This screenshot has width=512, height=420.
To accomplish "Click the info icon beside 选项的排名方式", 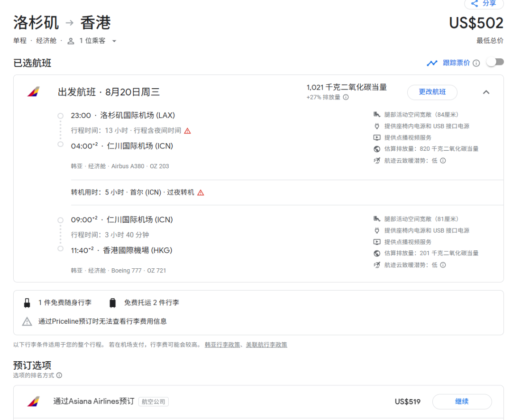I will point(59,375).
